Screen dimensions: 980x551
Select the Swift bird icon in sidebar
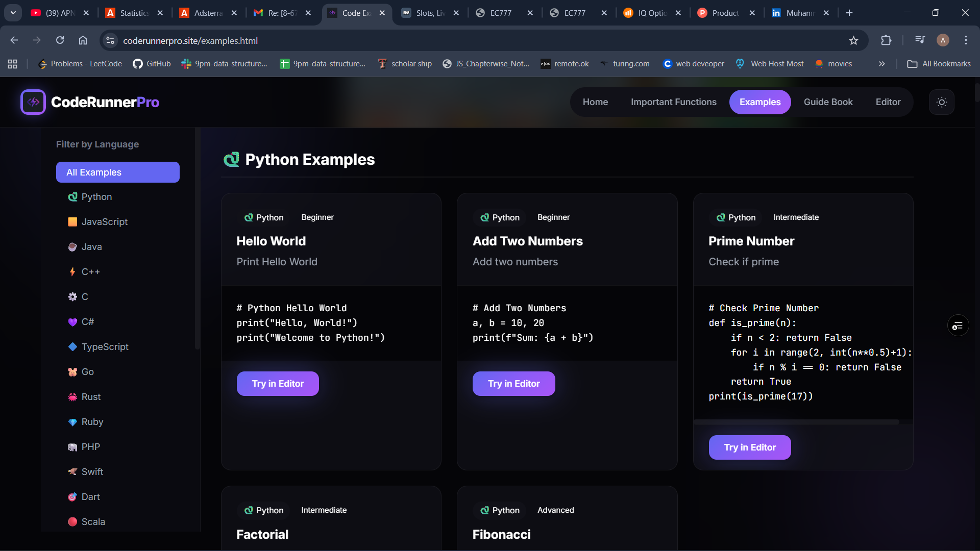pos(73,472)
